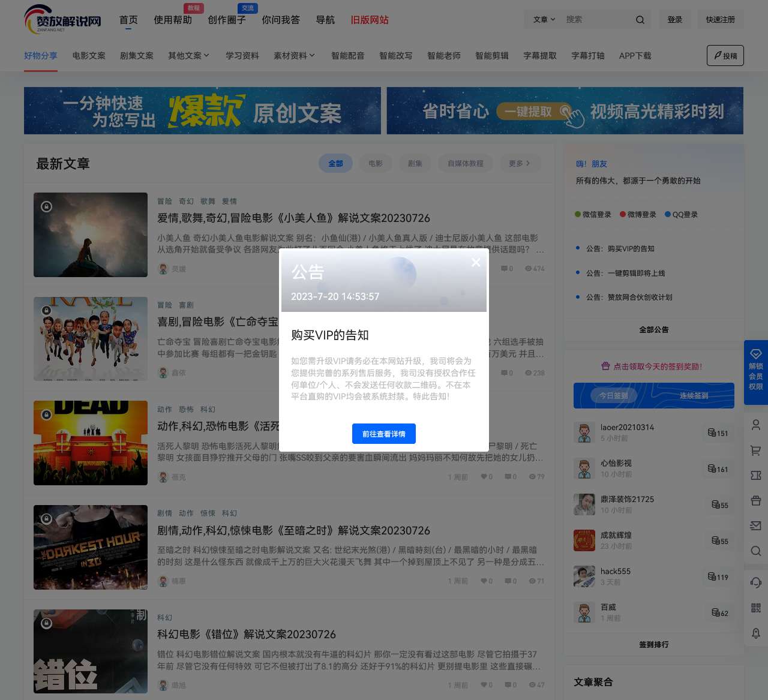The height and width of the screenshot is (700, 768).
Task: Go to 使用帮助 in top menu
Action: pyautogui.click(x=173, y=20)
